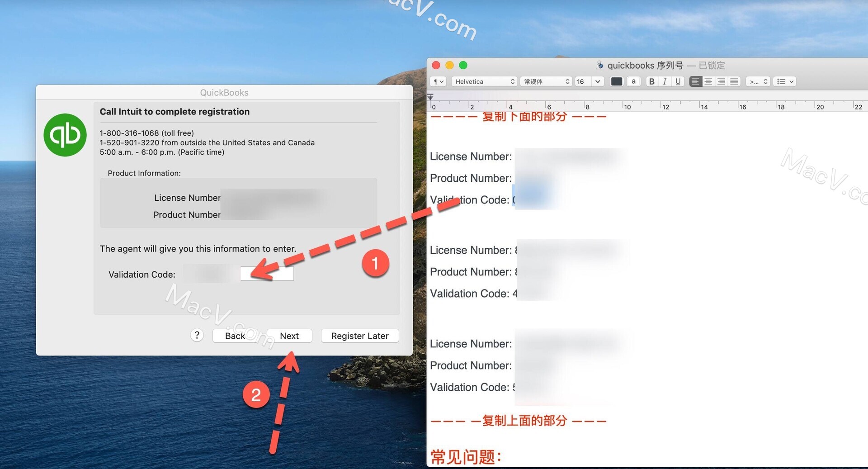Click the red 复制上面的部分 line
868x469 pixels.
(518, 421)
